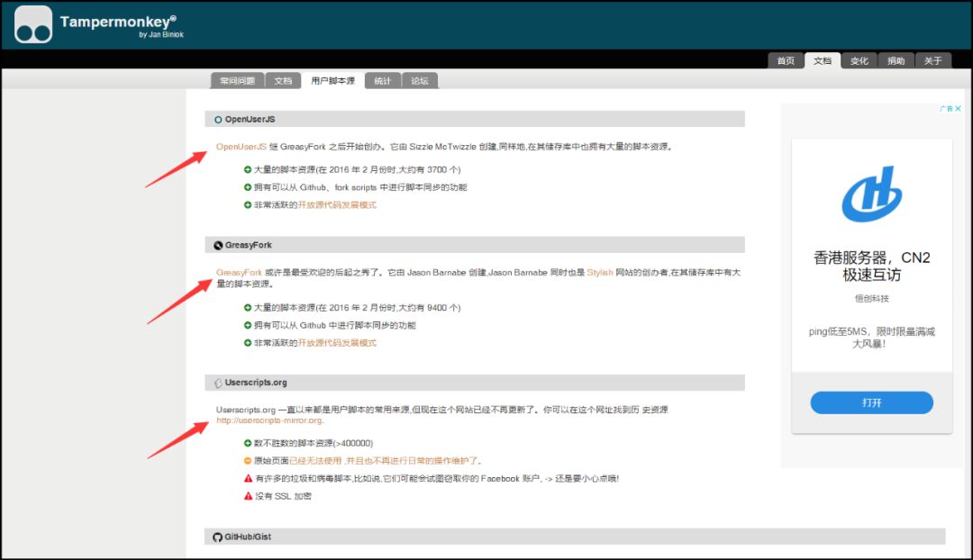Screen dimensions: 973x560
Task: Click the GitHub/Gist octocat icon
Action: tap(217, 537)
